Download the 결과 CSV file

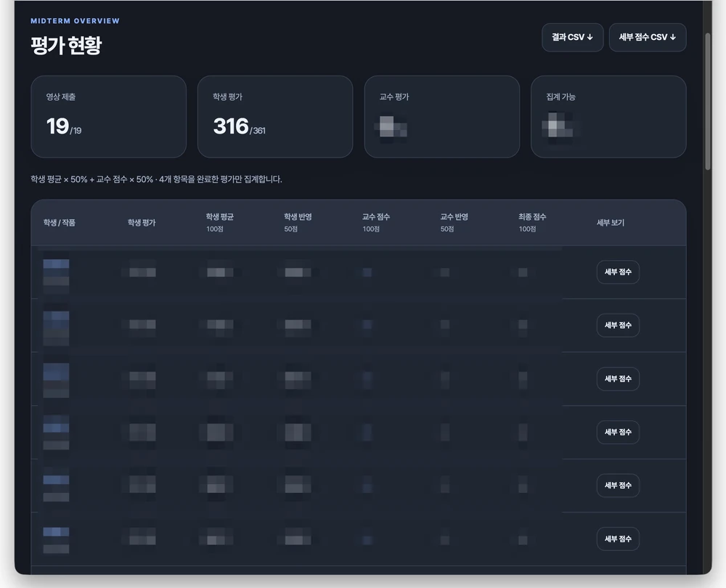[x=572, y=38]
